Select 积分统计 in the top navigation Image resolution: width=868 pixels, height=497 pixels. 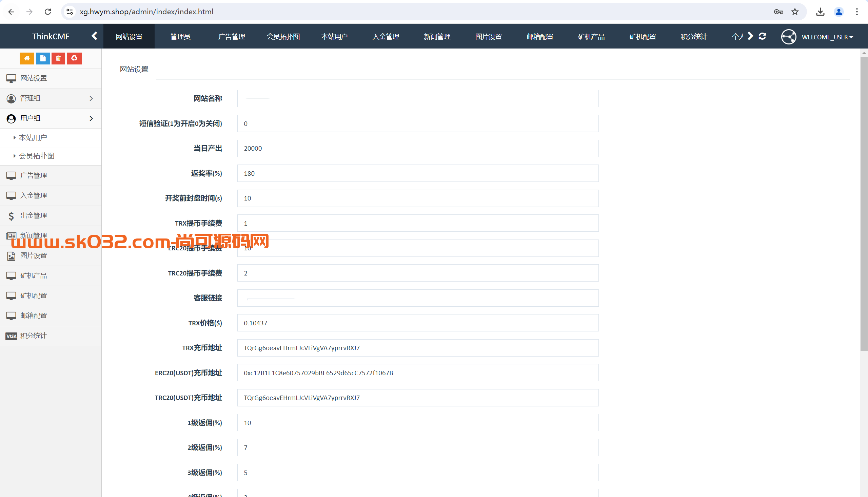click(x=694, y=37)
